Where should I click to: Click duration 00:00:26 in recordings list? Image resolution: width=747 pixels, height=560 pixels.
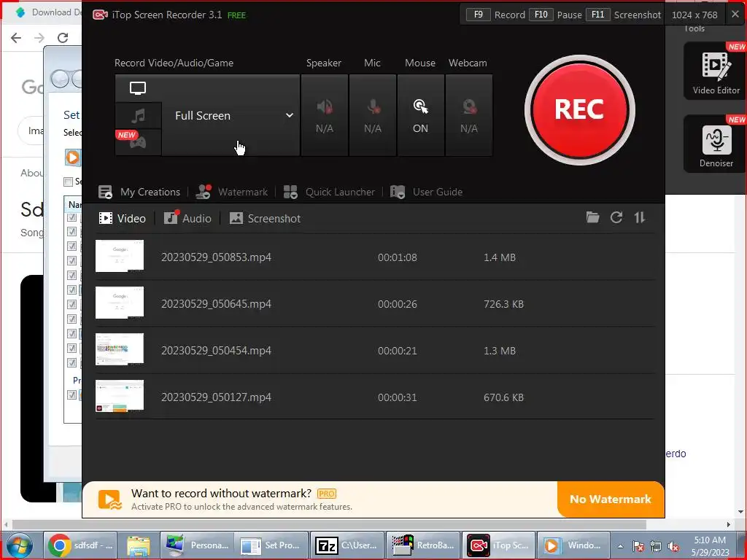click(x=398, y=304)
